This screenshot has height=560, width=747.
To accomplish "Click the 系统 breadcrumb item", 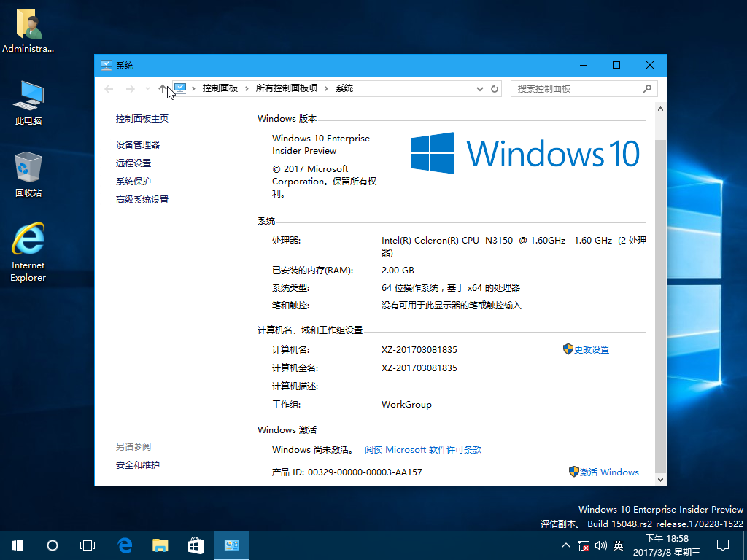I will click(x=344, y=88).
